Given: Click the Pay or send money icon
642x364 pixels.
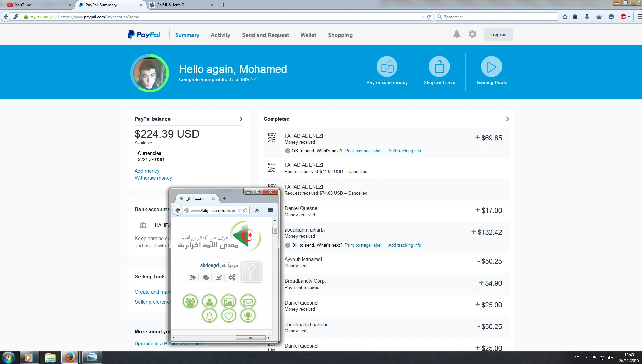Looking at the screenshot, I should click(x=387, y=67).
